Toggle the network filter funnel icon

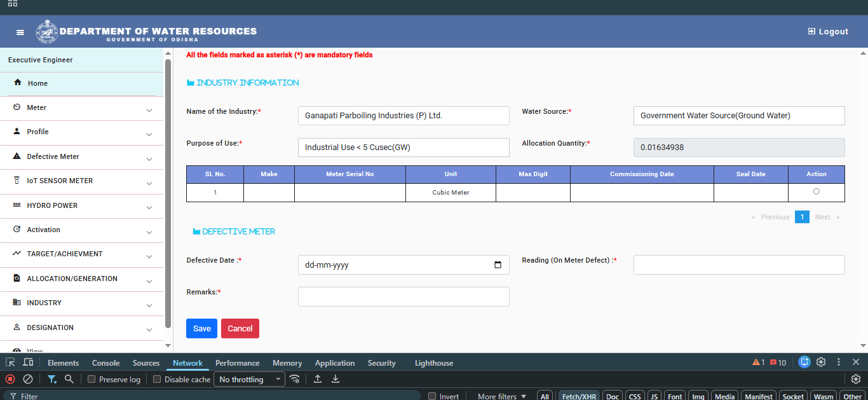51,379
